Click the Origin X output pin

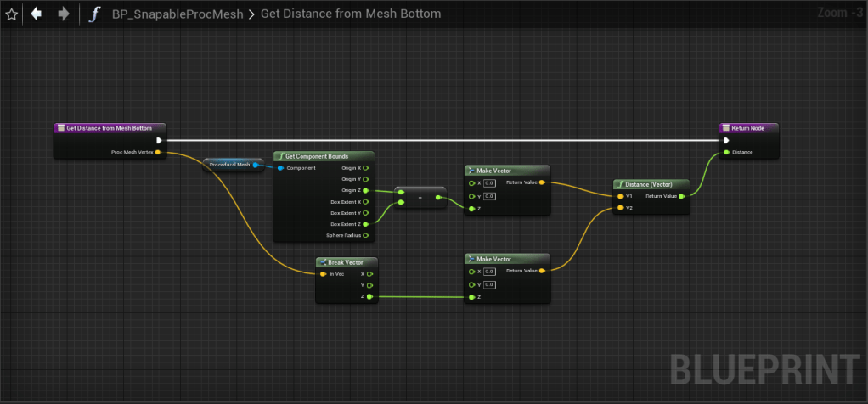(366, 168)
